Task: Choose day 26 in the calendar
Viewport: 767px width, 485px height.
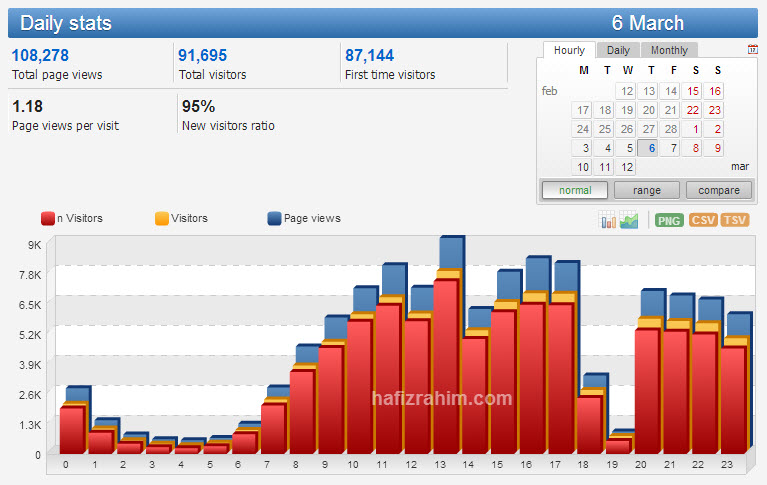Action: pyautogui.click(x=625, y=129)
